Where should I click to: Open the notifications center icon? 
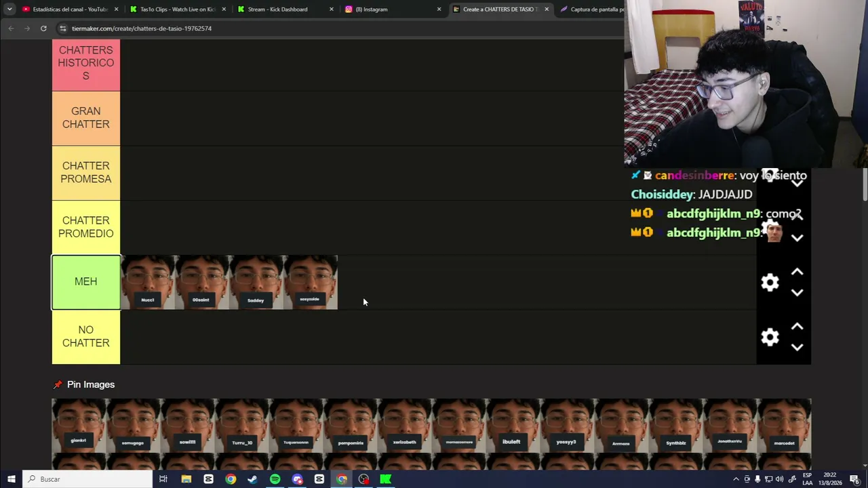click(x=855, y=479)
